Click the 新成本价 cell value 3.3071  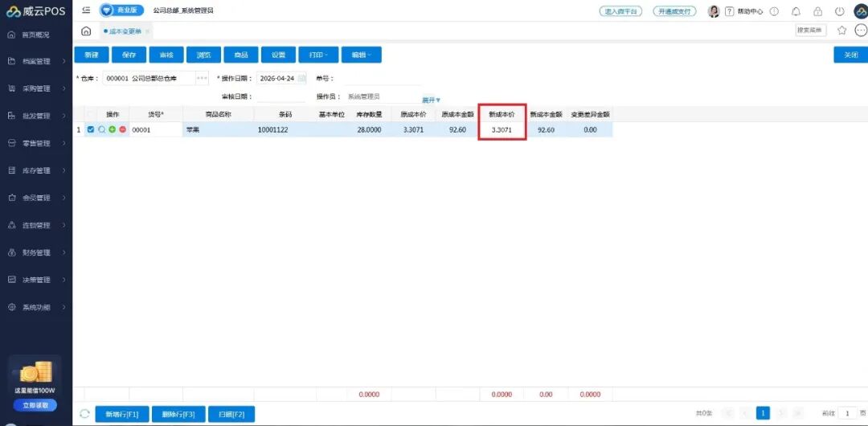pos(502,130)
